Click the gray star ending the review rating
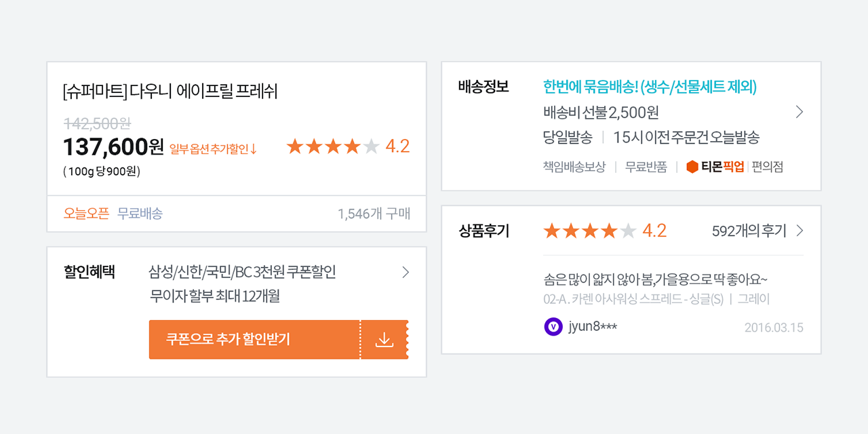The width and height of the screenshot is (868, 434). 628,231
